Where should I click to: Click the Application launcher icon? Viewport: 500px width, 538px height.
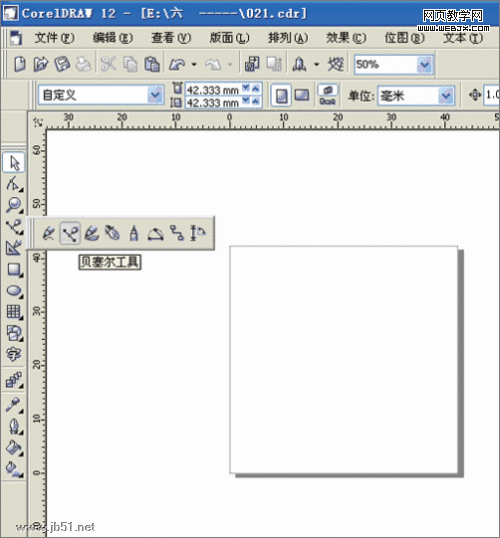point(299,64)
